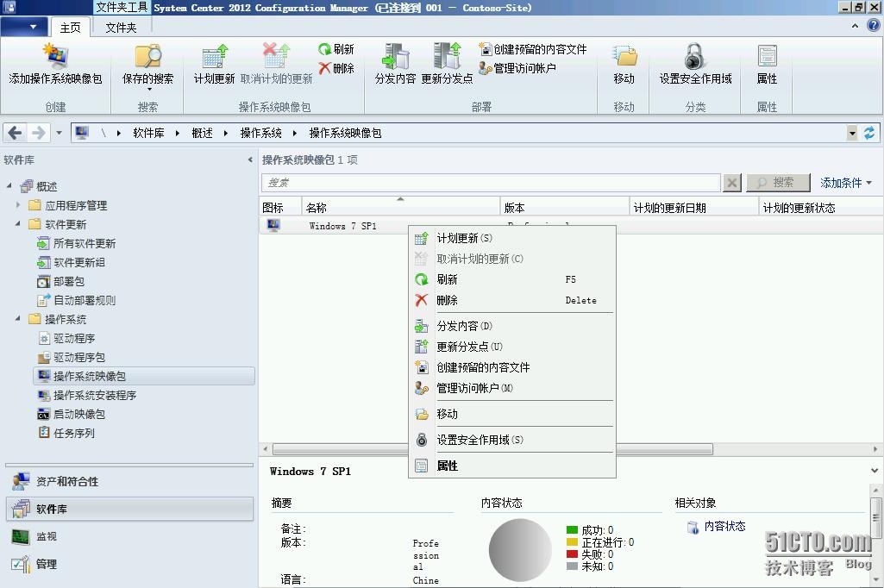884x588 pixels.
Task: Click 操作系统 in the breadcrumb path
Action: tap(261, 133)
